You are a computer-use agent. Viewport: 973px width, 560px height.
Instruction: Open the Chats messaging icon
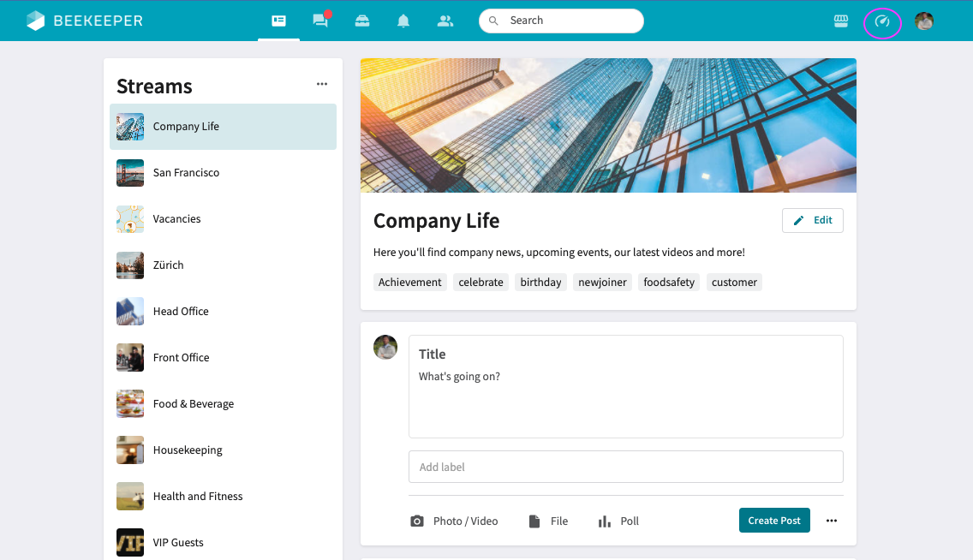coord(320,20)
